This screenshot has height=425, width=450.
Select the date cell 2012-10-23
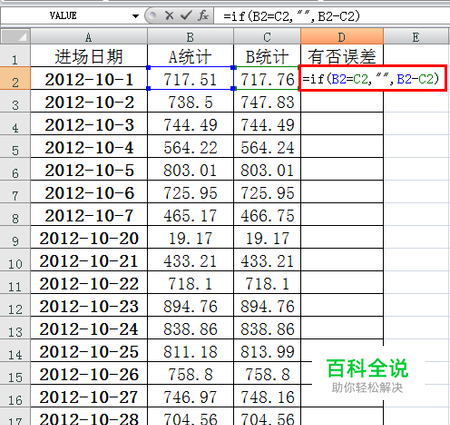coord(89,306)
